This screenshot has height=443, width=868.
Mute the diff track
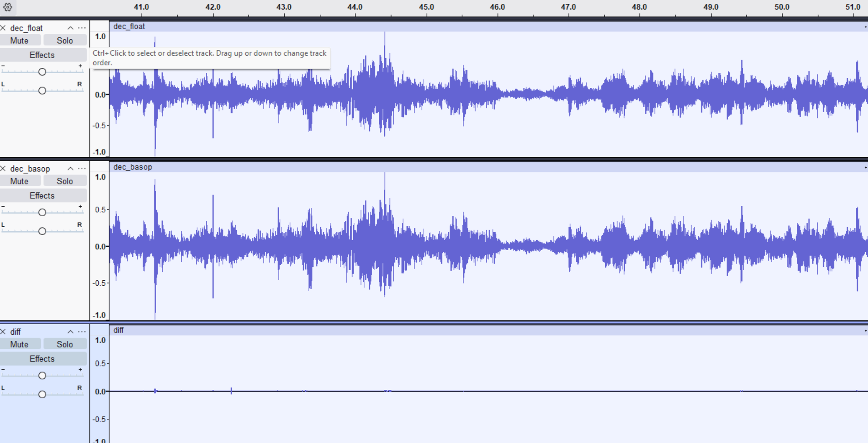coord(20,344)
